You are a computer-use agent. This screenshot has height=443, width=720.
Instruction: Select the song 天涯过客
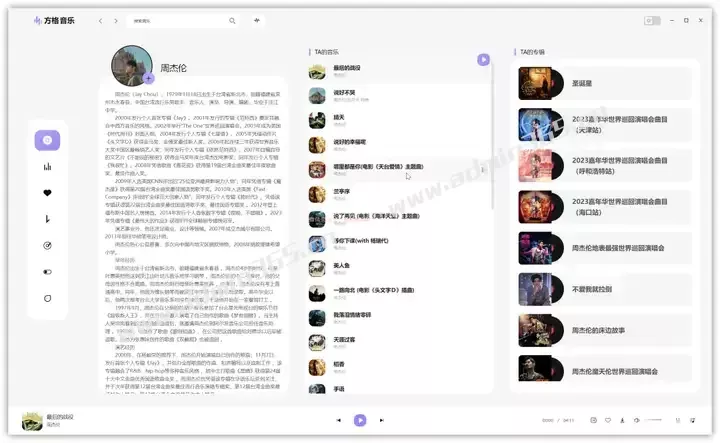coord(399,343)
